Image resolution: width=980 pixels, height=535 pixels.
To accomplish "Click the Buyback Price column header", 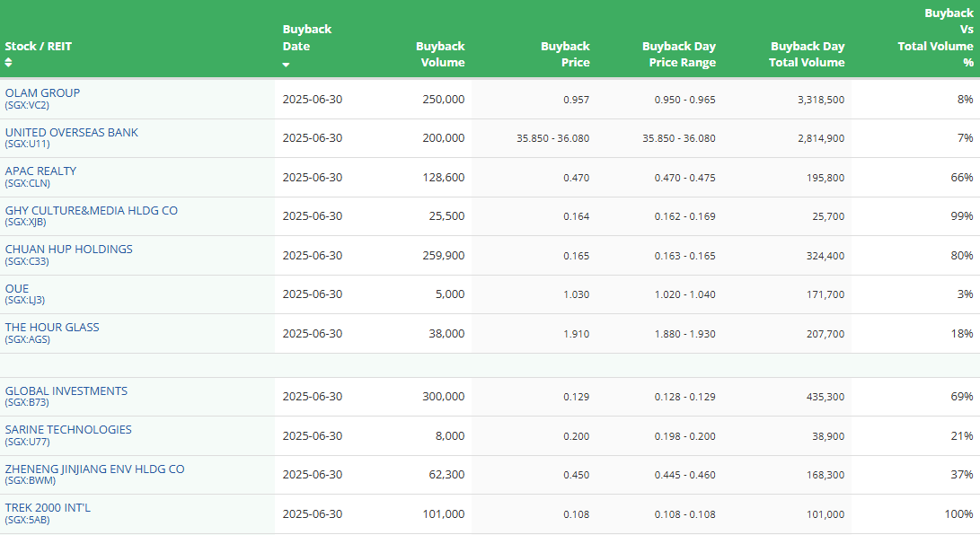I will point(565,55).
